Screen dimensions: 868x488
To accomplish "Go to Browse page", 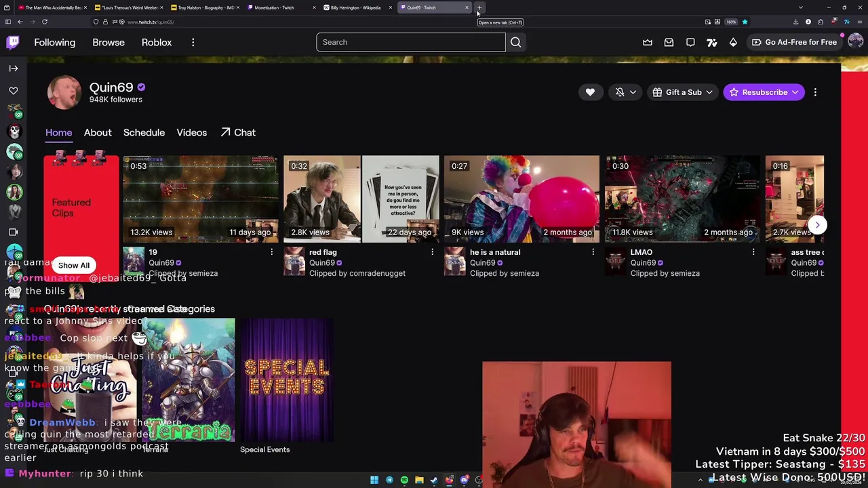I will pos(108,42).
